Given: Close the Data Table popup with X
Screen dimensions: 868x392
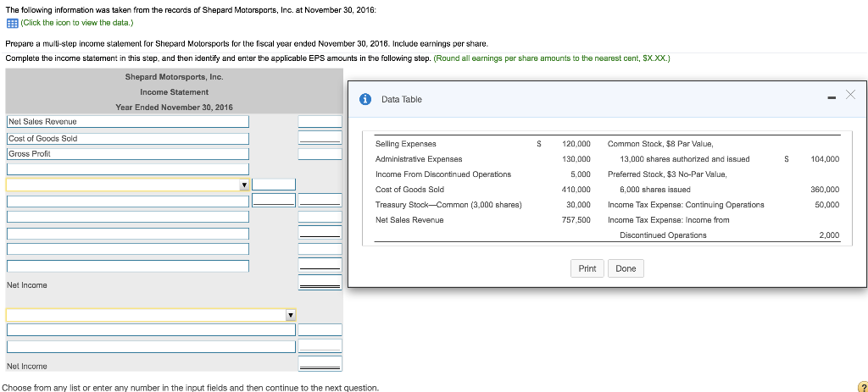Looking at the screenshot, I should [x=851, y=93].
